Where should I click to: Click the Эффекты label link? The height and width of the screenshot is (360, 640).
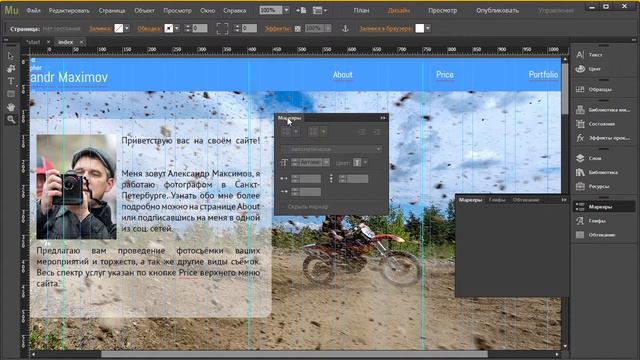(278, 29)
